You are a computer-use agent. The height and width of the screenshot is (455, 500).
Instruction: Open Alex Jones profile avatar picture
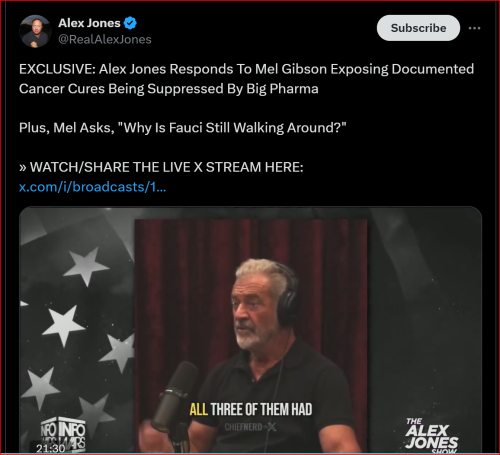coord(35,31)
